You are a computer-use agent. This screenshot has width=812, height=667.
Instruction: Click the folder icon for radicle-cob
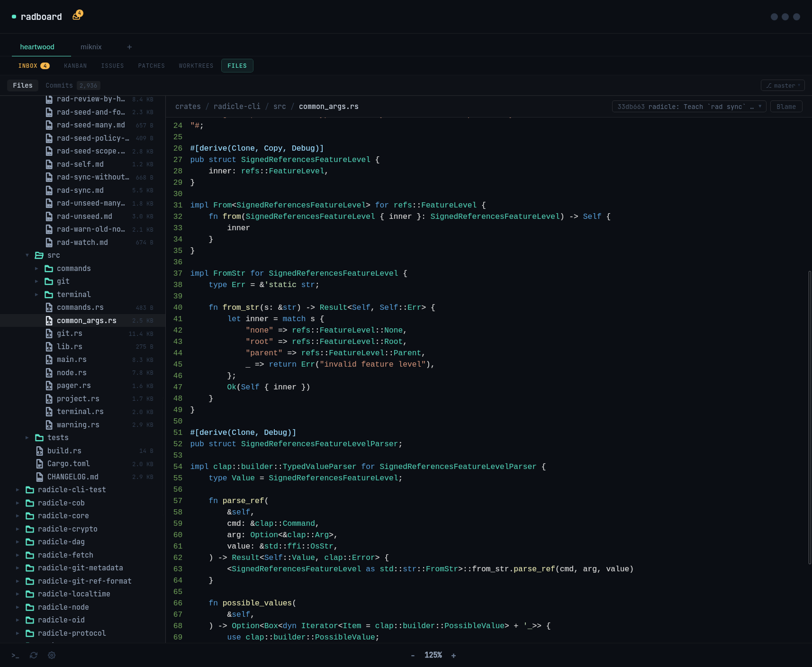click(x=30, y=503)
